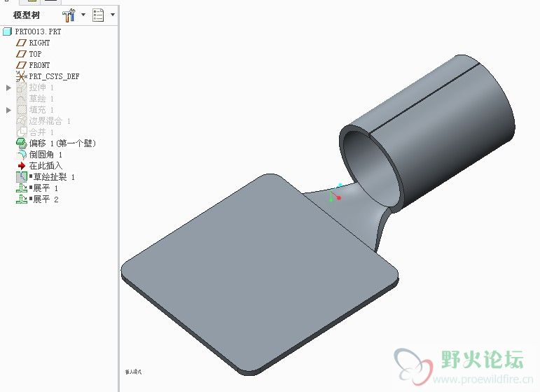The width and height of the screenshot is (540, 392).
Task: Click the 拉伸 1 extrude icon
Action: pos(21,87)
